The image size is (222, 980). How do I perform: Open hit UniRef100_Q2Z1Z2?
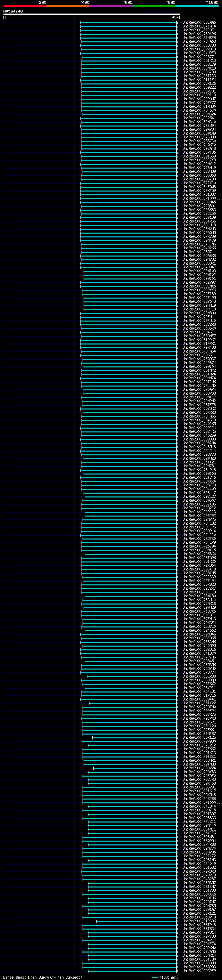tap(199, 856)
